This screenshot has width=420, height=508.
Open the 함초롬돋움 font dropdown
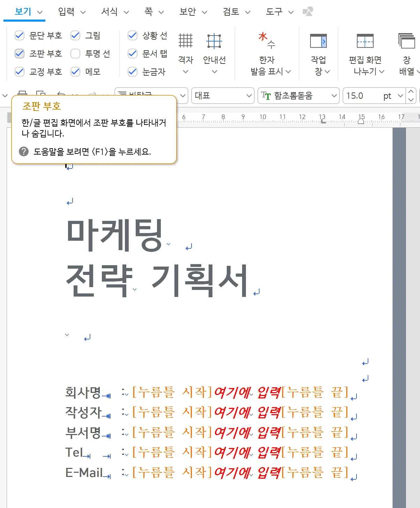coord(334,96)
